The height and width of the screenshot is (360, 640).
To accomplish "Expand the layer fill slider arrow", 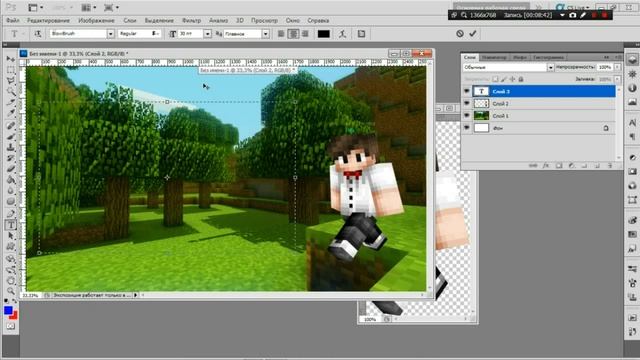I will point(618,79).
